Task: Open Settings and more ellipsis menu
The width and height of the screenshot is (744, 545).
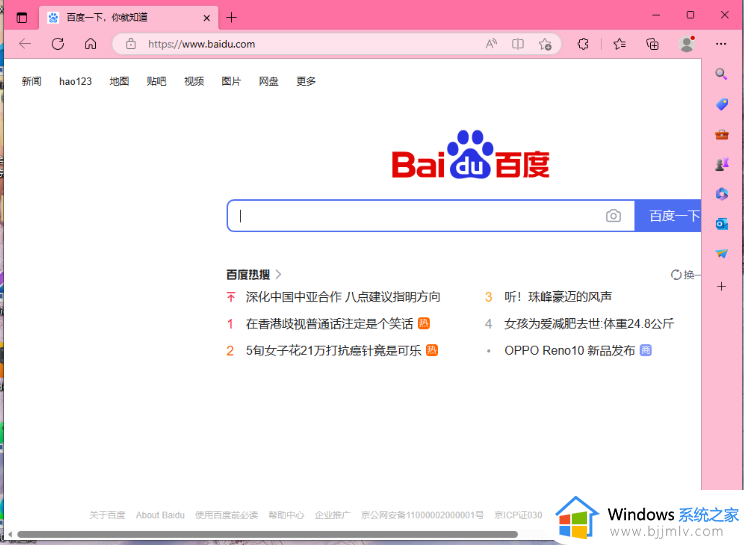Action: coord(721,44)
